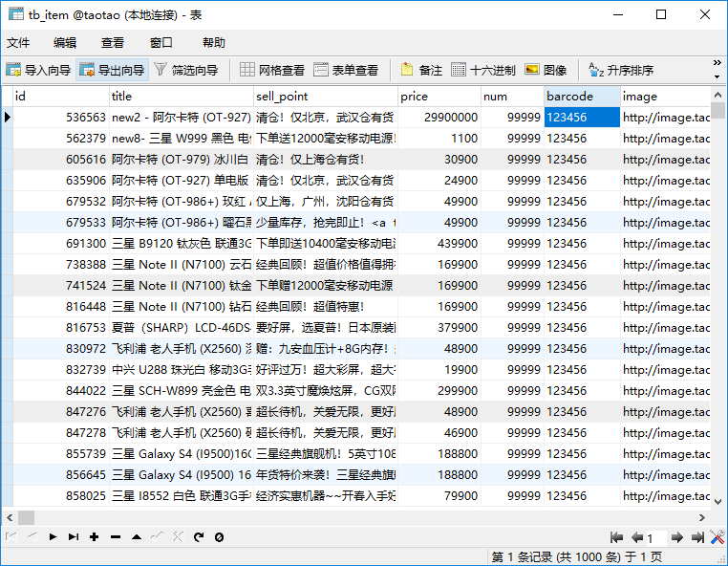Select id cell 691300
The image size is (728, 566).
coord(61,244)
